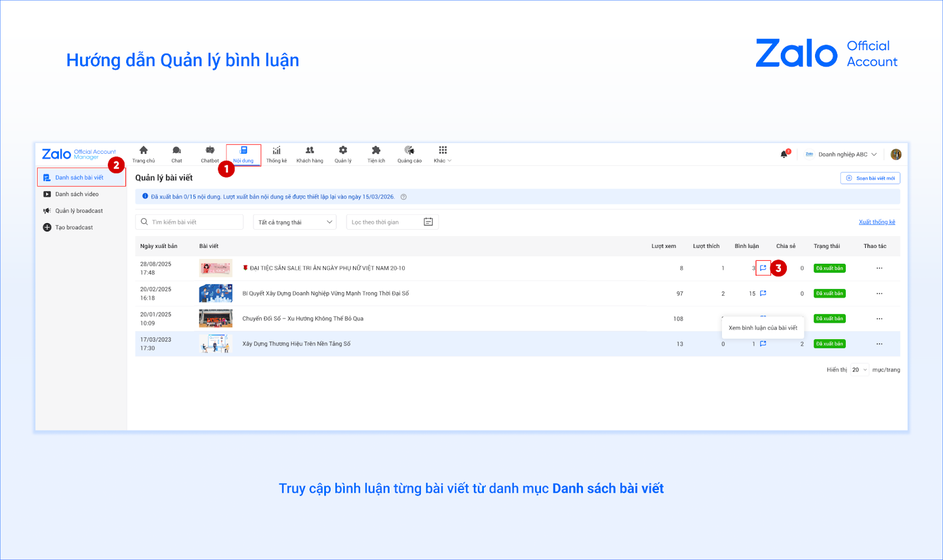Screen dimensions: 943x560
Task: Open Thống kê statistics chart icon
Action: tap(276, 151)
